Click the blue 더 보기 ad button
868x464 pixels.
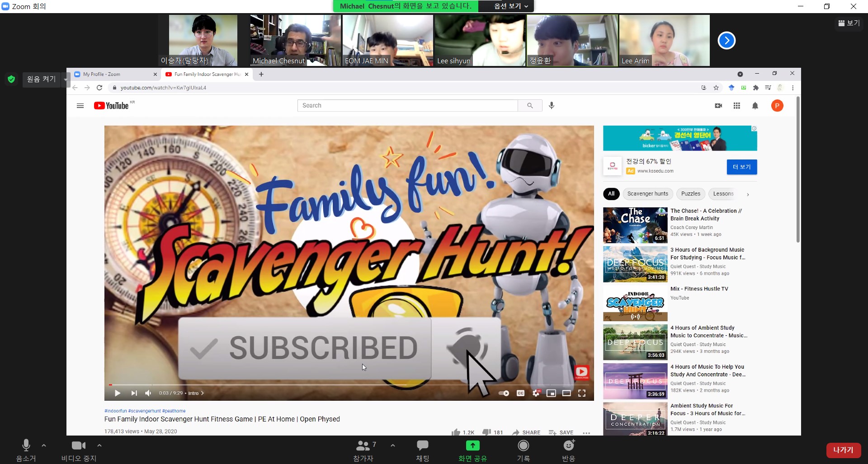[741, 167]
